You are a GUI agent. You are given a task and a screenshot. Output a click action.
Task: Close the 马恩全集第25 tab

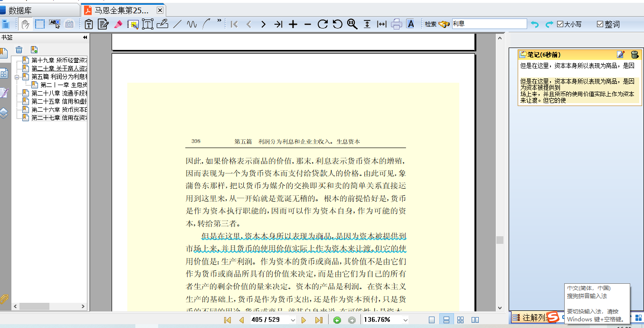point(161,10)
